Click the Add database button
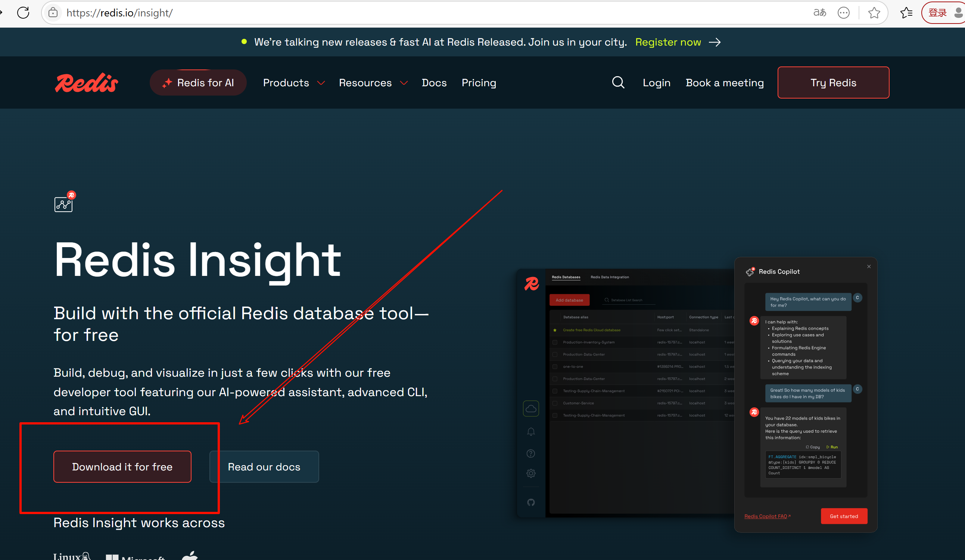Screen dimensions: 965x560 [569, 300]
